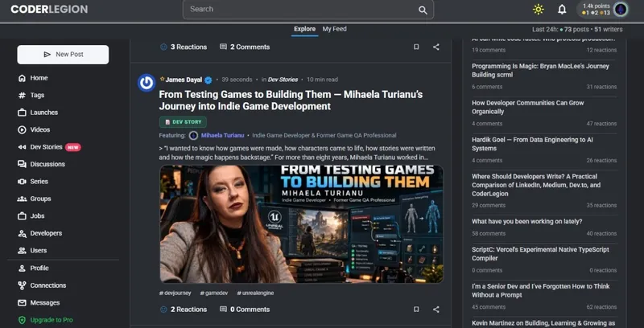Share the Mihaela Turianu post
Image resolution: width=644 pixels, height=328 pixels.
pos(436,310)
